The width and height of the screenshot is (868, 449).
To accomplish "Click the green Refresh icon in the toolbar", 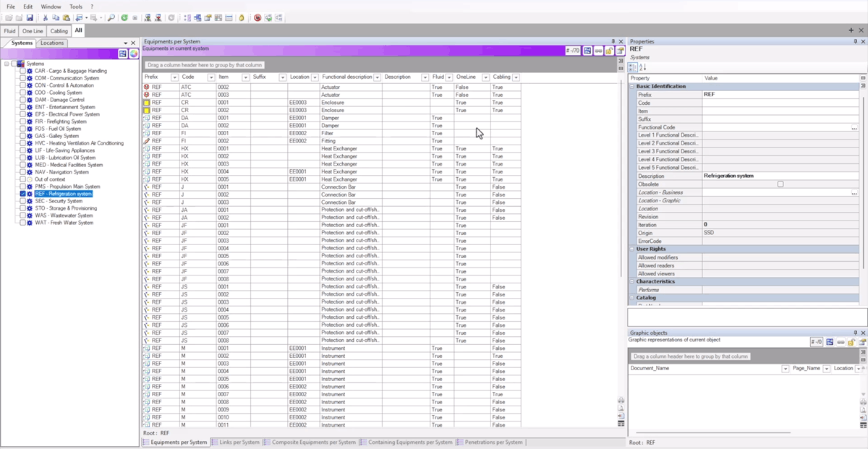I will coord(124,17).
